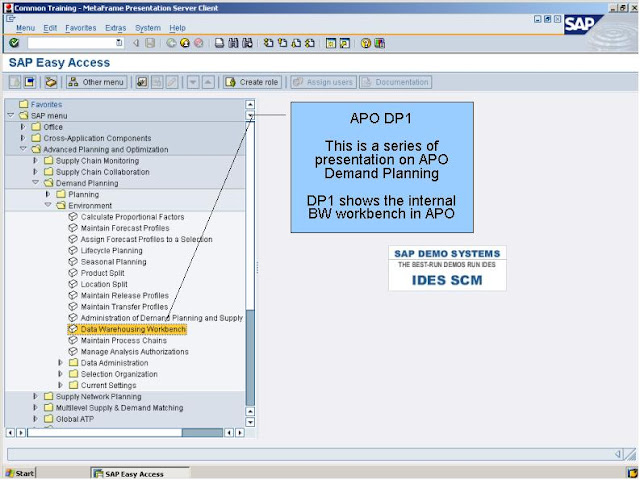The width and height of the screenshot is (640, 480).
Task: Expand the Selection Organization folder
Action: click(60, 374)
